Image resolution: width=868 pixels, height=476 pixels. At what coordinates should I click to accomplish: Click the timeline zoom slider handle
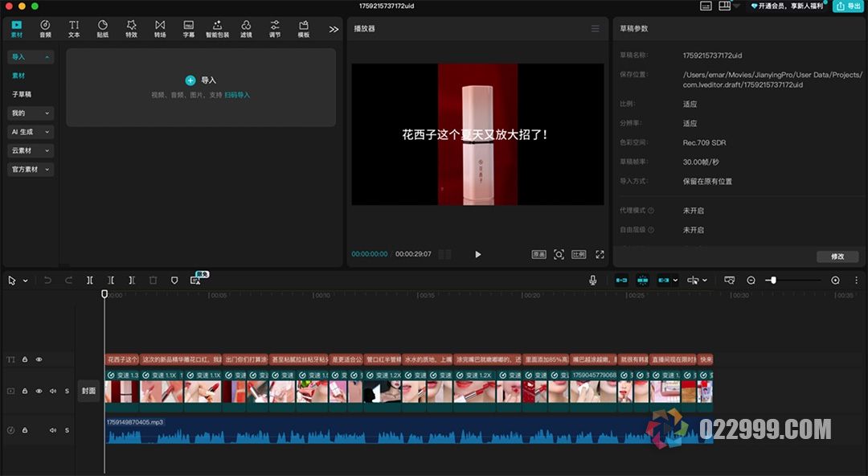tap(773, 281)
